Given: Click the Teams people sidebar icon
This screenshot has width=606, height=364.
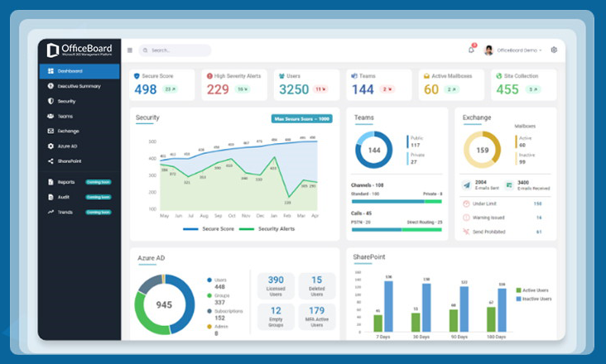Looking at the screenshot, I should [50, 116].
